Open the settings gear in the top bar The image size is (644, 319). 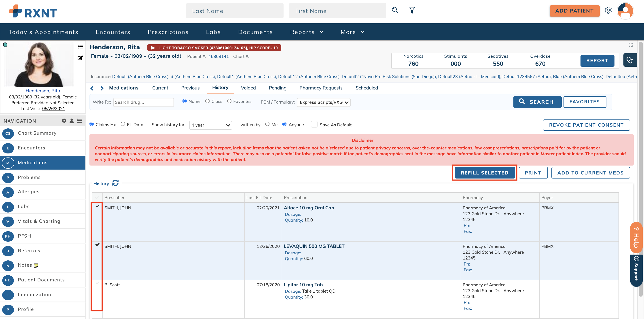coord(608,10)
